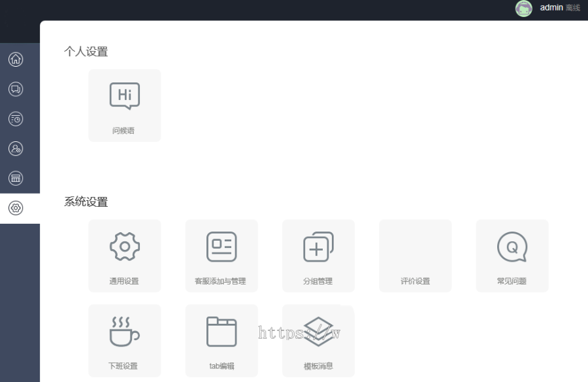This screenshot has height=382, width=588.
Task: Click the tab编辑 label
Action: click(221, 366)
